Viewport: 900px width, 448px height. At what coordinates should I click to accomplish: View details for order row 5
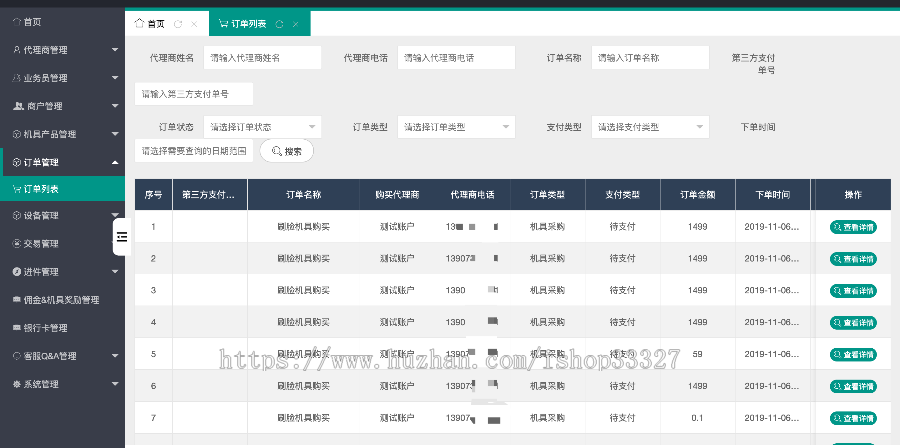[x=853, y=354]
